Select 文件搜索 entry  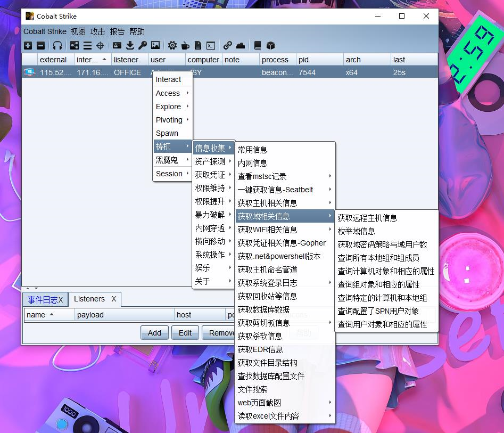click(285, 389)
